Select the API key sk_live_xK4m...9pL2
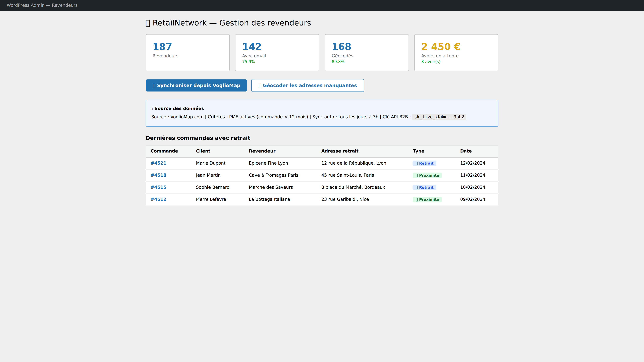Screen dimensions: 644x362 (x=439, y=117)
